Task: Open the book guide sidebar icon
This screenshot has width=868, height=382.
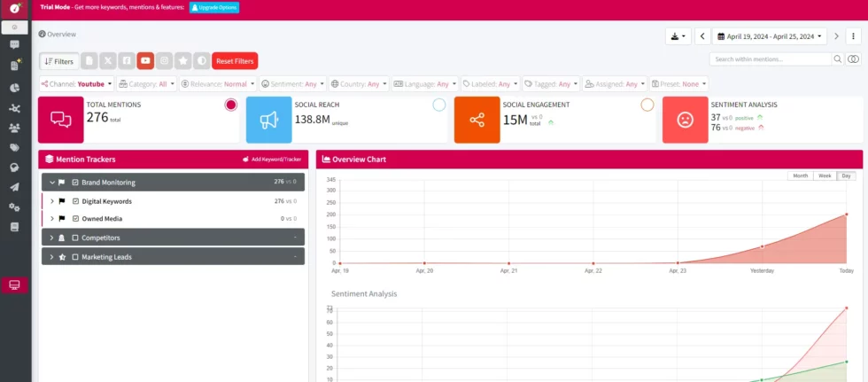Action: [15, 227]
